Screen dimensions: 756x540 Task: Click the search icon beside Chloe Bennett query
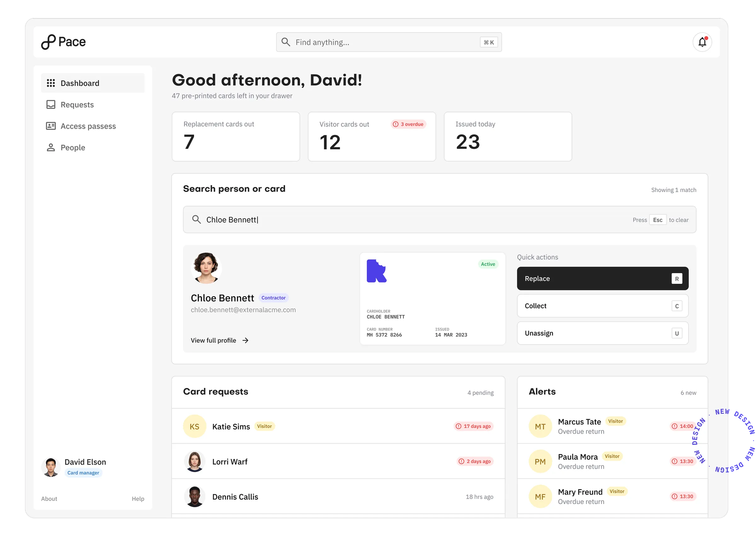pyautogui.click(x=197, y=220)
